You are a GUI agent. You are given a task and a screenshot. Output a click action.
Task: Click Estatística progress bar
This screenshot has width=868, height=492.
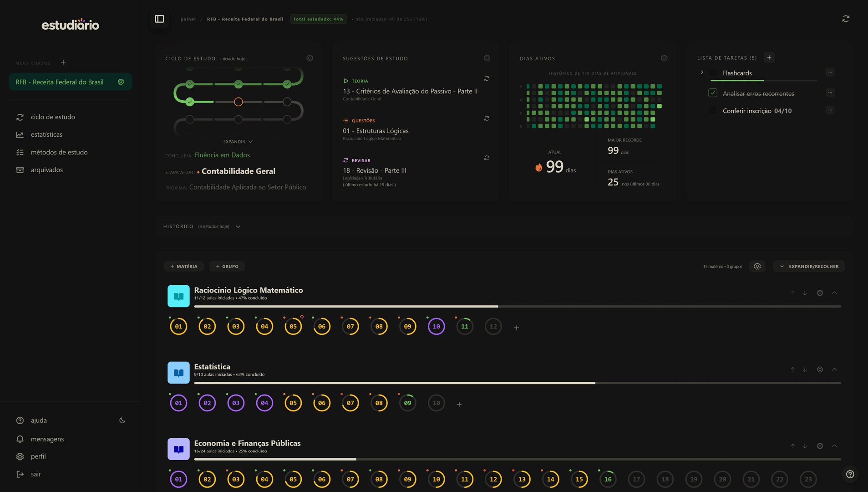(x=518, y=383)
